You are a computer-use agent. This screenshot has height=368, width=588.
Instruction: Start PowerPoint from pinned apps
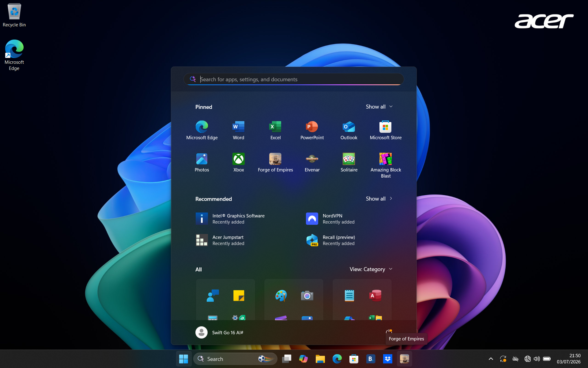click(312, 130)
